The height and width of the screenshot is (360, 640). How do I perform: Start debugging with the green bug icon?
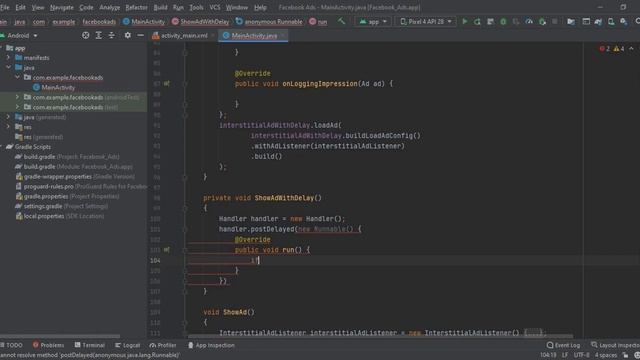point(503,22)
